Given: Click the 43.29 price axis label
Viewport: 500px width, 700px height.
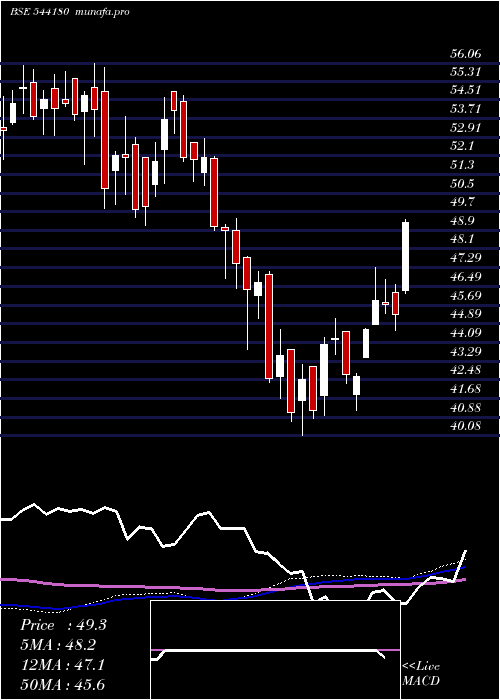Looking at the screenshot, I should point(466,351).
